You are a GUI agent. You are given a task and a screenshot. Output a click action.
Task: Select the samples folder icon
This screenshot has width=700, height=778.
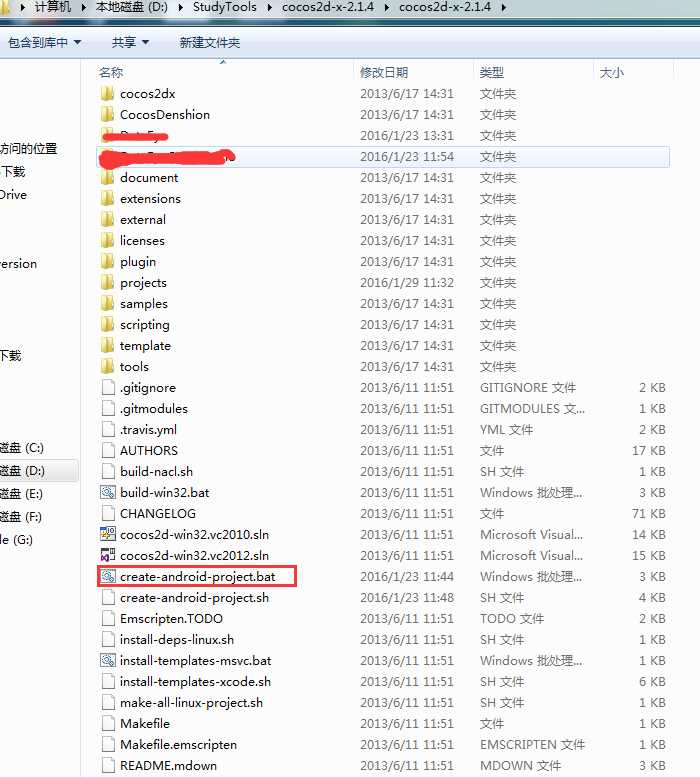(x=107, y=304)
